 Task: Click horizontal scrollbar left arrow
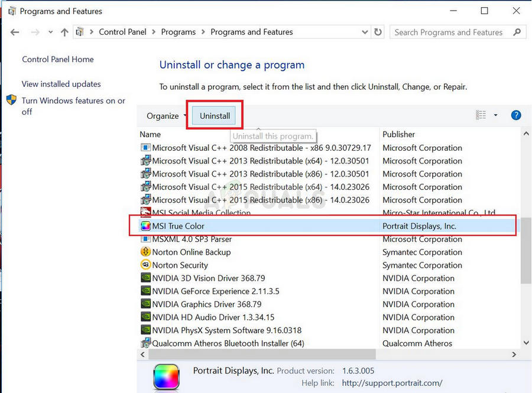tap(142, 355)
